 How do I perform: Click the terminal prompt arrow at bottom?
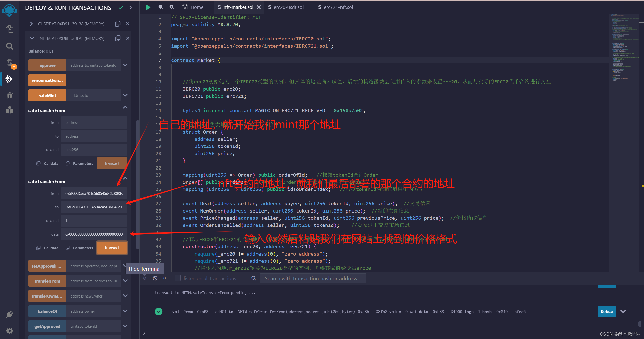pos(144,333)
